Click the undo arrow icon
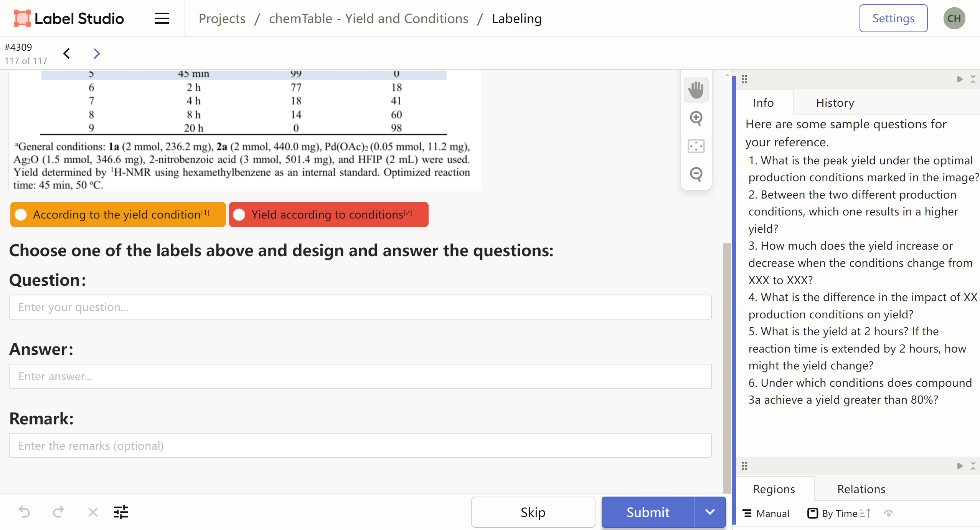 24,512
